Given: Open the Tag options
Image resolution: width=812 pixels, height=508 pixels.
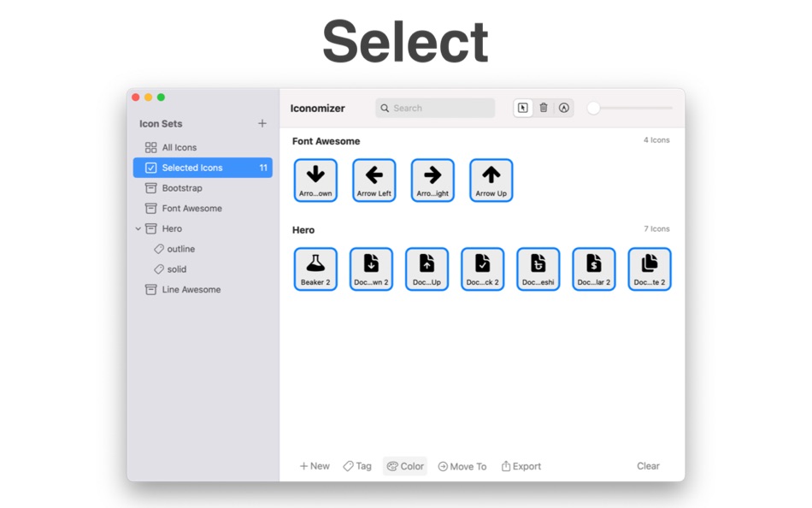Looking at the screenshot, I should pos(357,466).
